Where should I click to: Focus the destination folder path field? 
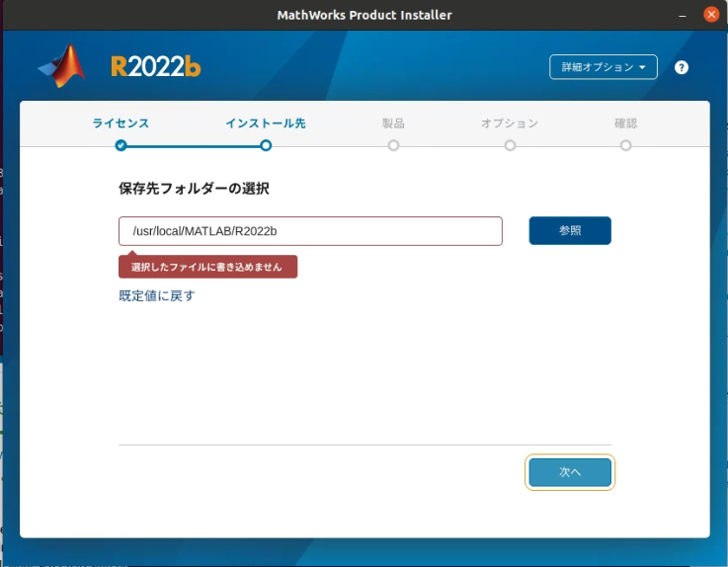[310, 231]
